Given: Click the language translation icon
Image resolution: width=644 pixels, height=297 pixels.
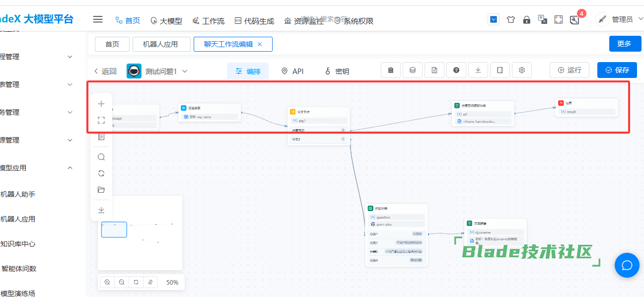Looking at the screenshot, I should (x=542, y=20).
